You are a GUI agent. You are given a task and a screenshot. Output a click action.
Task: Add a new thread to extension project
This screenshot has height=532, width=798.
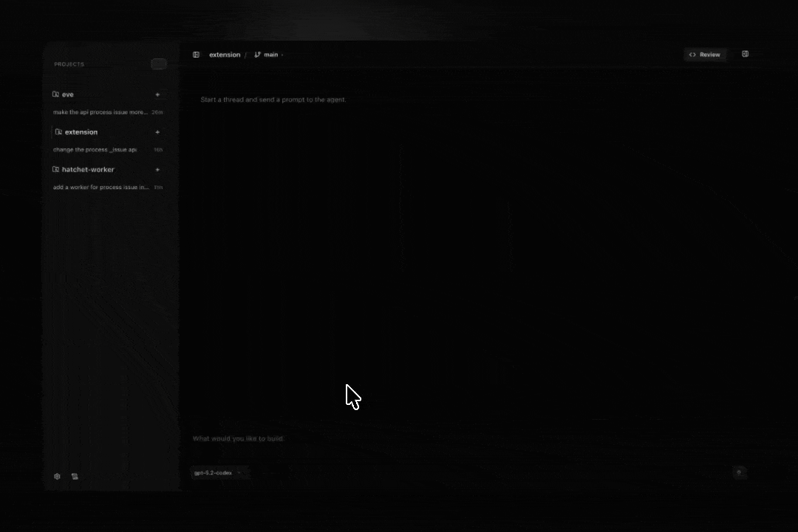click(x=157, y=132)
